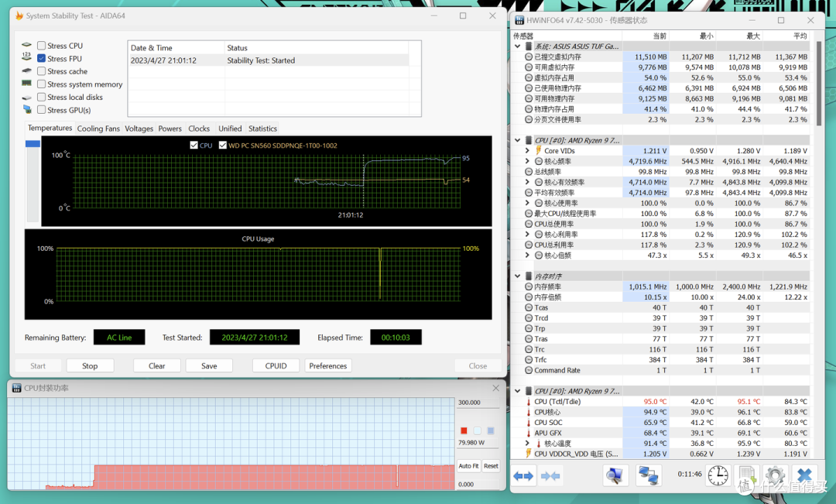Click the HWiNFO collapse-columns inward arrows icon
The width and height of the screenshot is (836, 504).
(550, 475)
